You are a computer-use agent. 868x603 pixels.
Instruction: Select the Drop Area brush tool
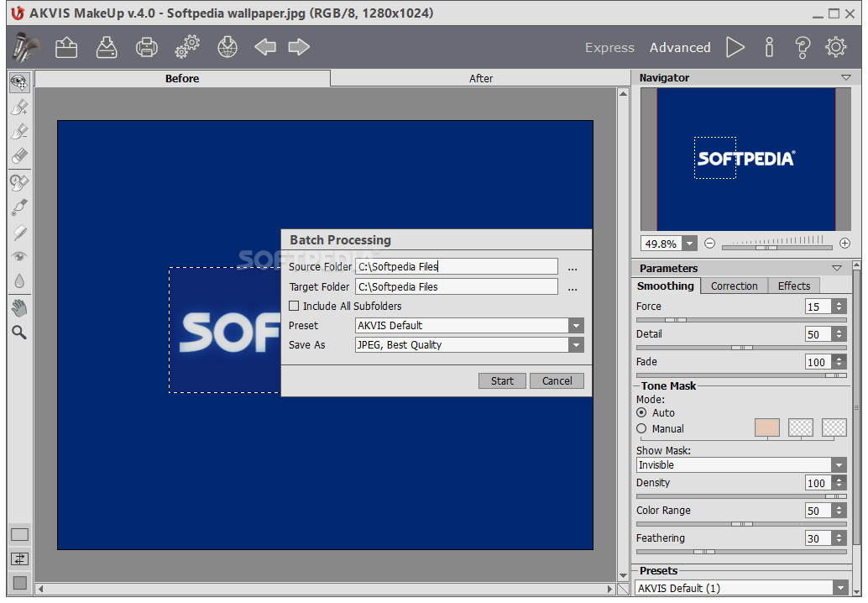(19, 131)
